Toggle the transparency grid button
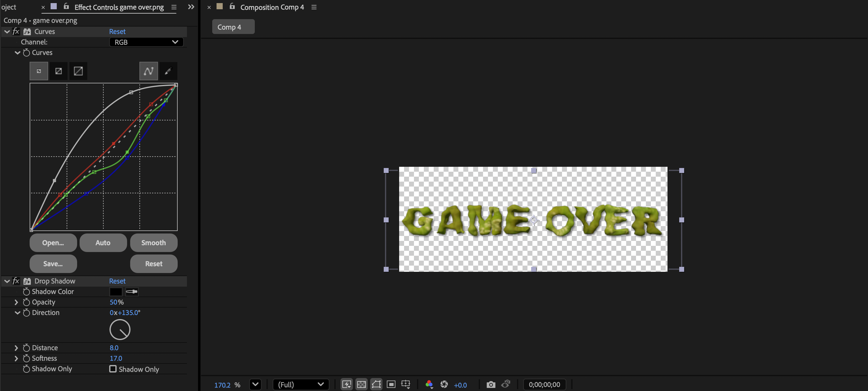868x391 pixels. point(361,385)
